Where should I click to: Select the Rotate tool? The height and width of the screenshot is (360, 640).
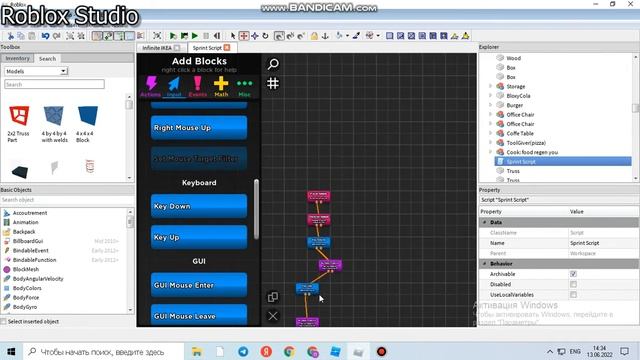click(x=265, y=36)
